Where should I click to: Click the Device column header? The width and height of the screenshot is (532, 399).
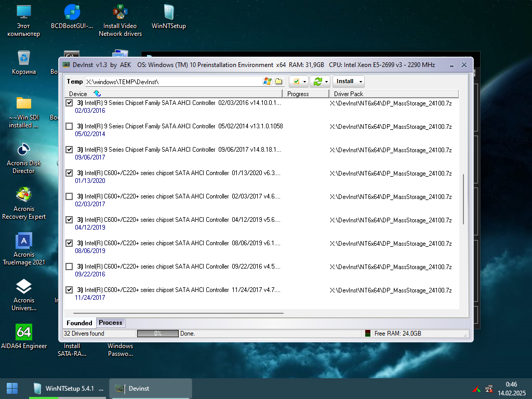(x=174, y=94)
